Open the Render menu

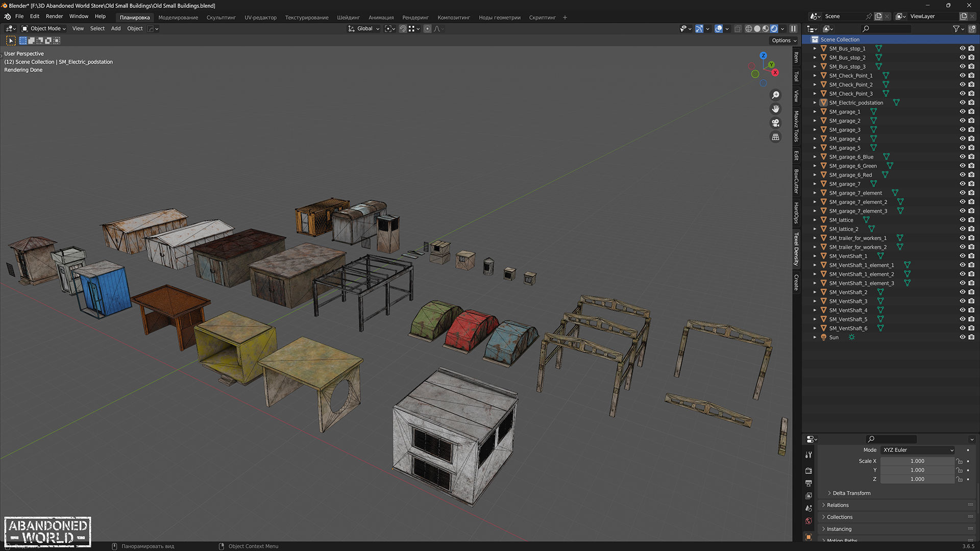54,16
